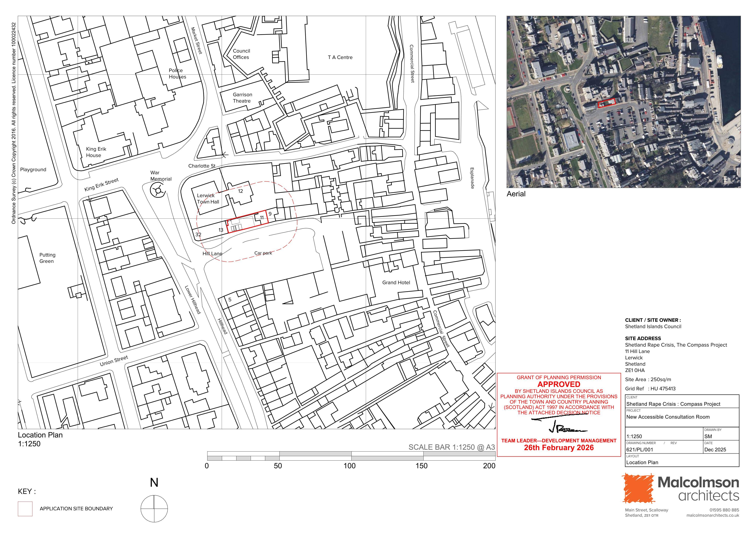
Task: Click the red application site boundary key swatch
Action: (25, 509)
